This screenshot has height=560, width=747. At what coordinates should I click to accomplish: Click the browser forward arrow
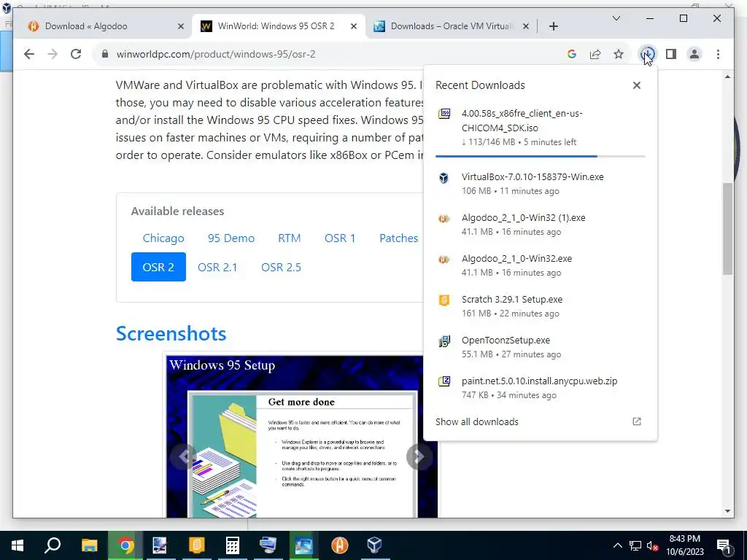coord(53,54)
